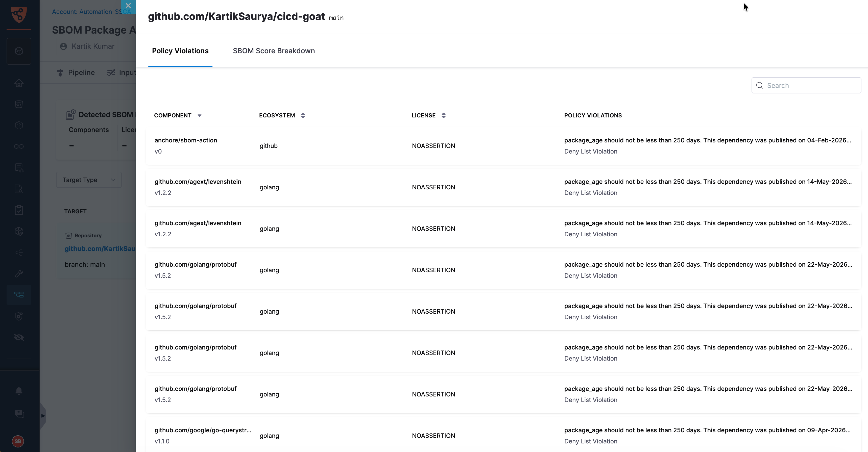
Task: Open the Target Type dropdown
Action: pos(89,180)
